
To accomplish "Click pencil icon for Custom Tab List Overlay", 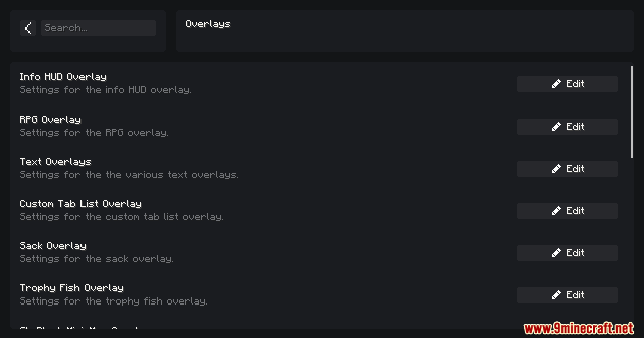I will coord(557,211).
